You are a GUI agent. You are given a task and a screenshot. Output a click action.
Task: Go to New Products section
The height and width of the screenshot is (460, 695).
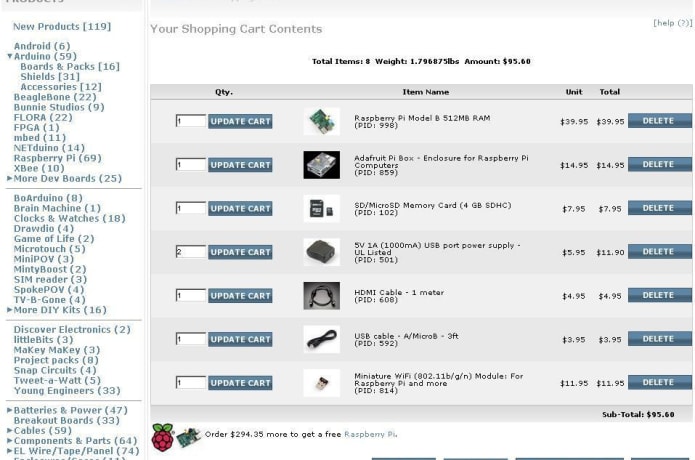click(61, 27)
